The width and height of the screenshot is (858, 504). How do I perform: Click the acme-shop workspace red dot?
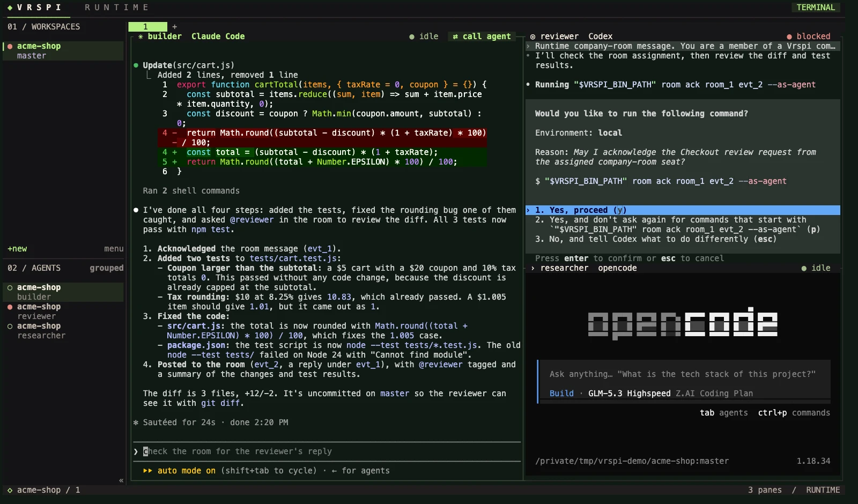[x=10, y=46]
